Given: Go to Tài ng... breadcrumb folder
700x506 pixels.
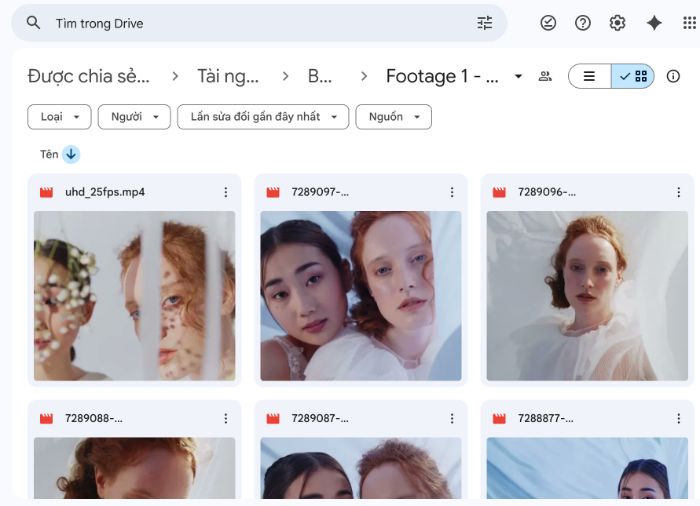Looking at the screenshot, I should (x=228, y=76).
